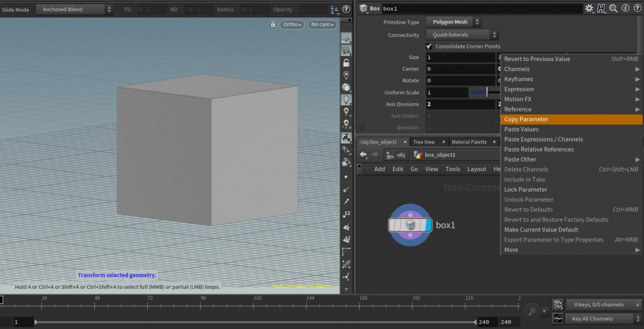Click the display points dot icon
Viewport: 644px width, 329px height.
[x=347, y=177]
